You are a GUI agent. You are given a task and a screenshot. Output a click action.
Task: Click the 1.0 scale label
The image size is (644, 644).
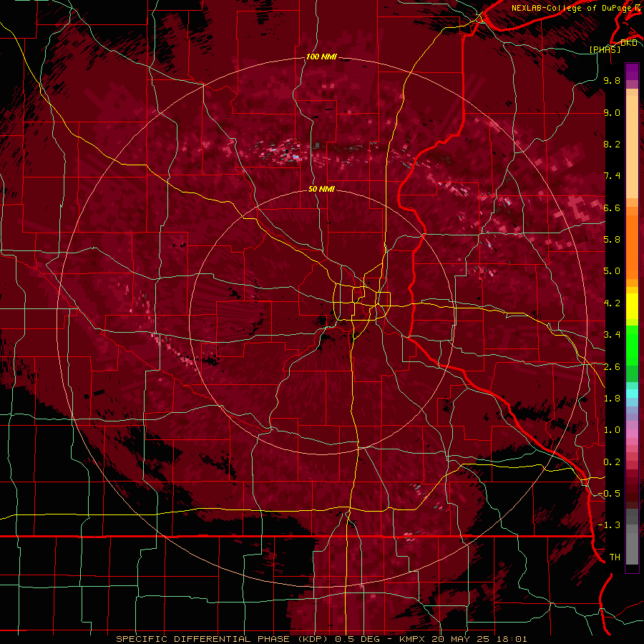612,430
